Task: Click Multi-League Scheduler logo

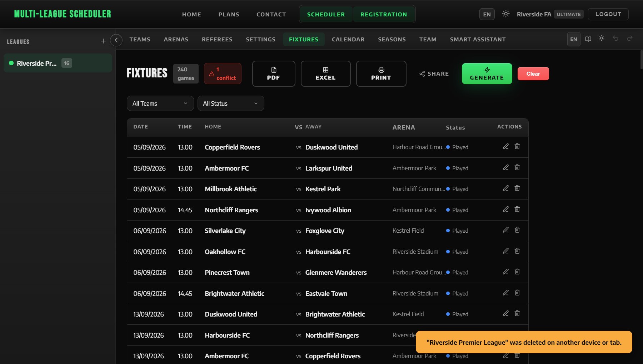Action: click(63, 14)
